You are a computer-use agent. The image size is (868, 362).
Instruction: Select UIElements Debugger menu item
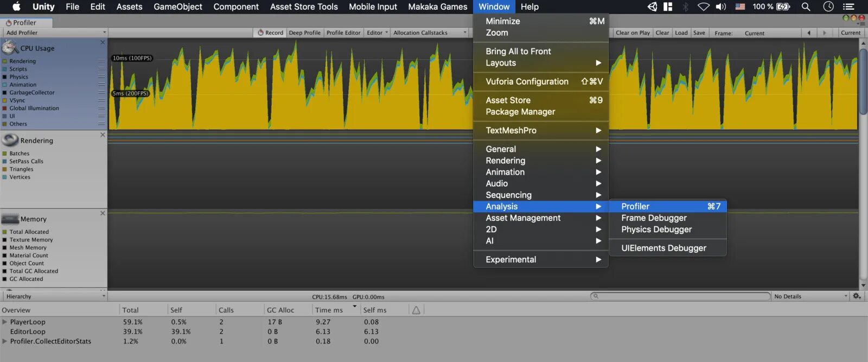click(x=668, y=248)
